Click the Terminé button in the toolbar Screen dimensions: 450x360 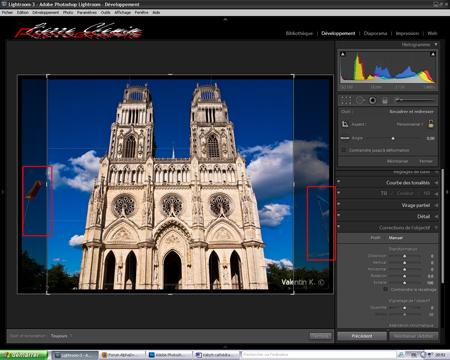tap(320, 336)
